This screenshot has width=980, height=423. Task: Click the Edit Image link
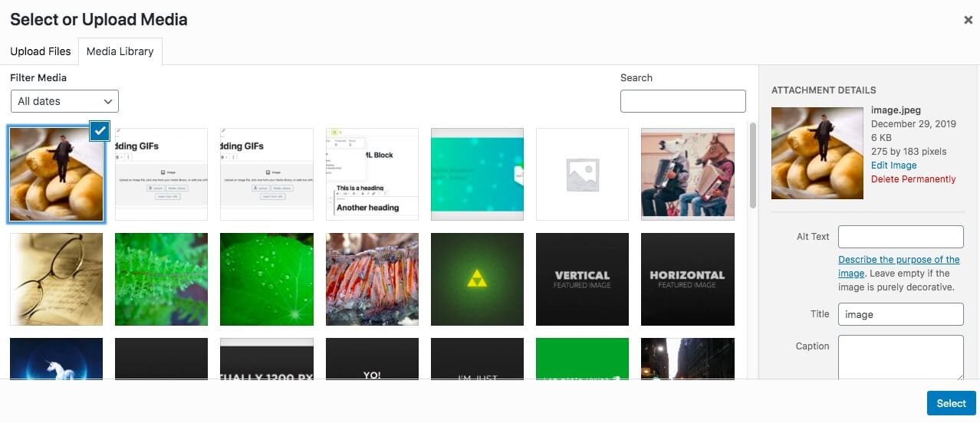tap(893, 166)
